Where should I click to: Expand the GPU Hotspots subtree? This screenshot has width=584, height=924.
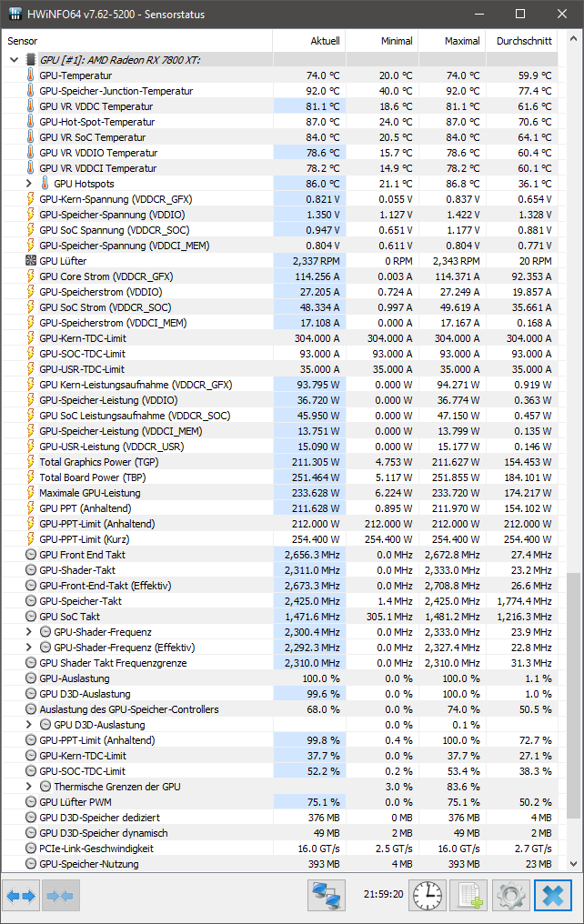(x=29, y=184)
